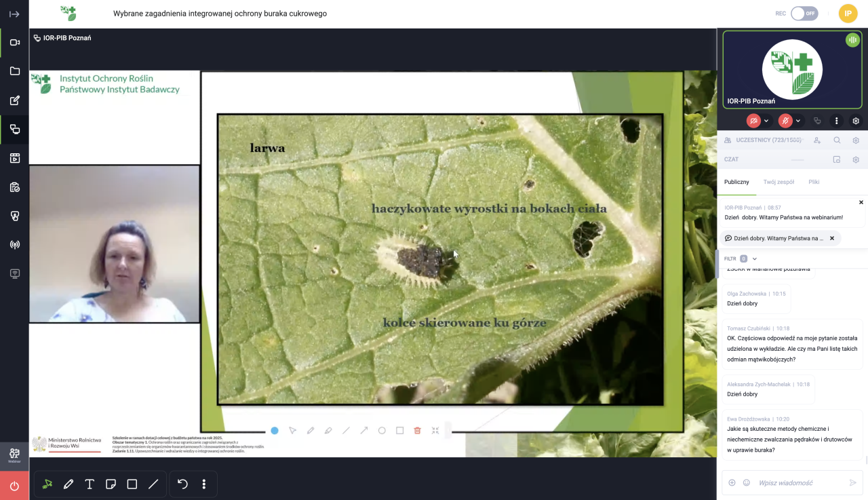868x500 pixels.
Task: Dismiss the pinned welcome message chip
Action: pyautogui.click(x=832, y=238)
